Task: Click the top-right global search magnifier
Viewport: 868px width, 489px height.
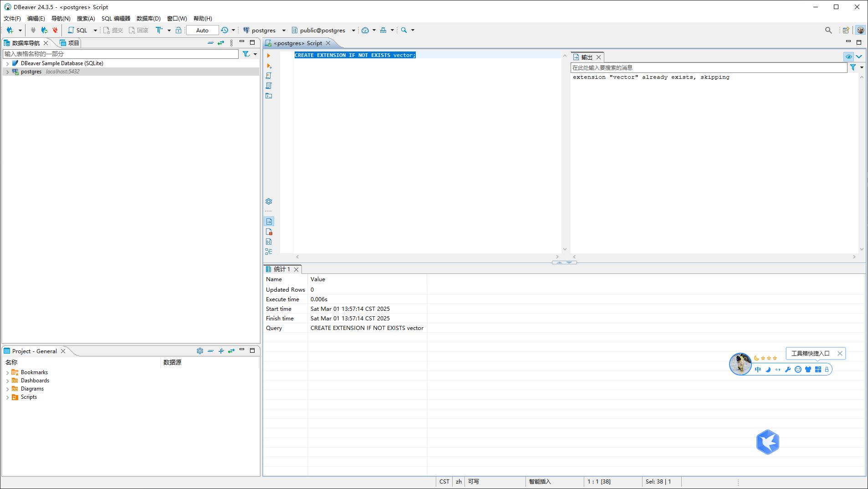Action: (x=828, y=30)
